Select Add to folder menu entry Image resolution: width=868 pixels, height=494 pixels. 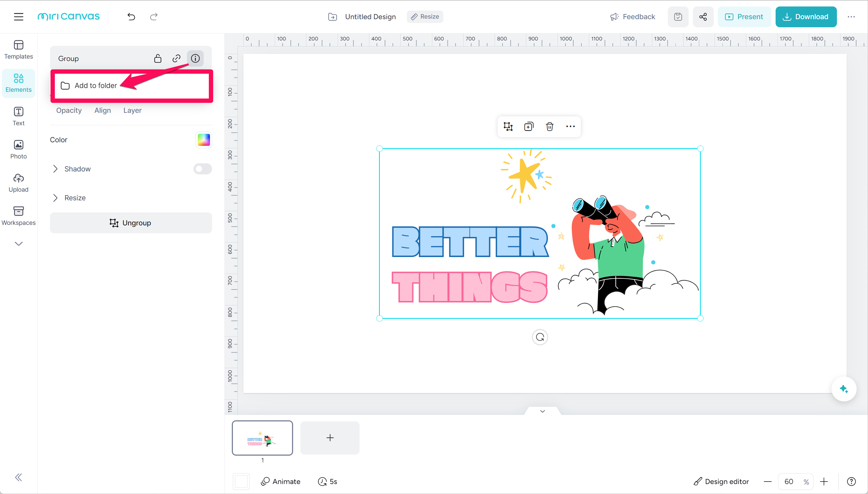(x=96, y=86)
